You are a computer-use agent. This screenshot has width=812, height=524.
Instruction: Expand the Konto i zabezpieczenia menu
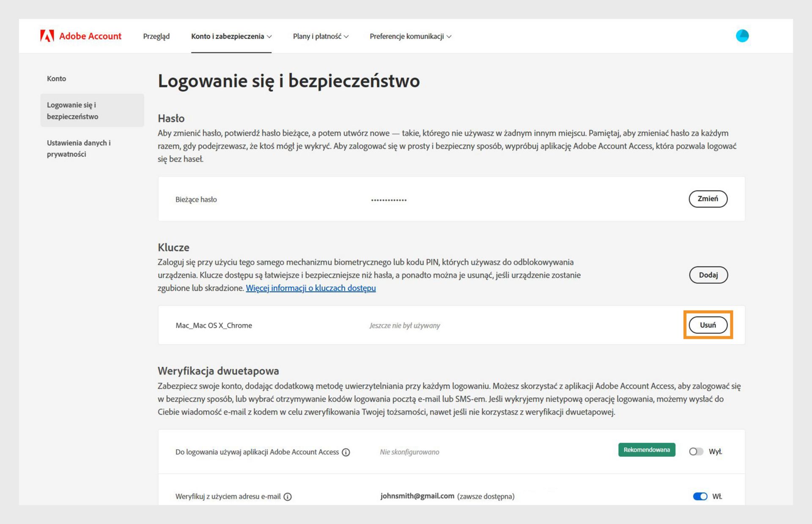(231, 36)
